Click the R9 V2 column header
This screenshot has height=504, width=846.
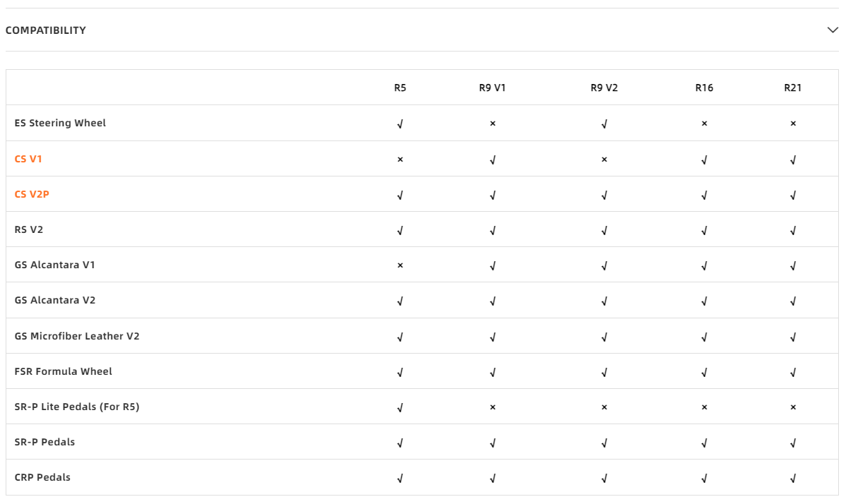pyautogui.click(x=604, y=88)
